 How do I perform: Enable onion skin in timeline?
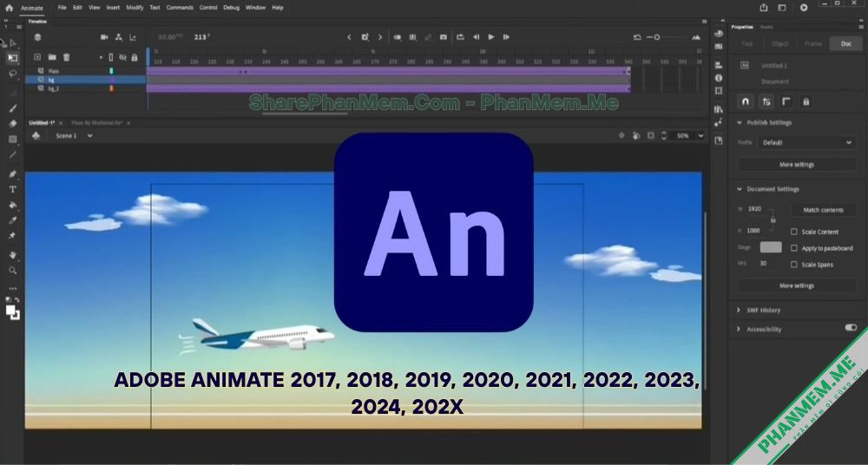397,37
